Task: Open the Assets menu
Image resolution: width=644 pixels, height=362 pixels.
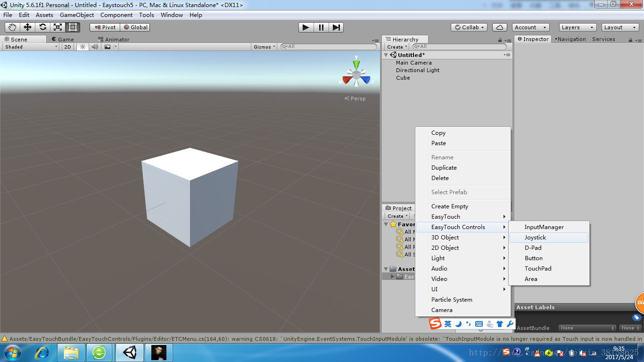Action: 44,15
